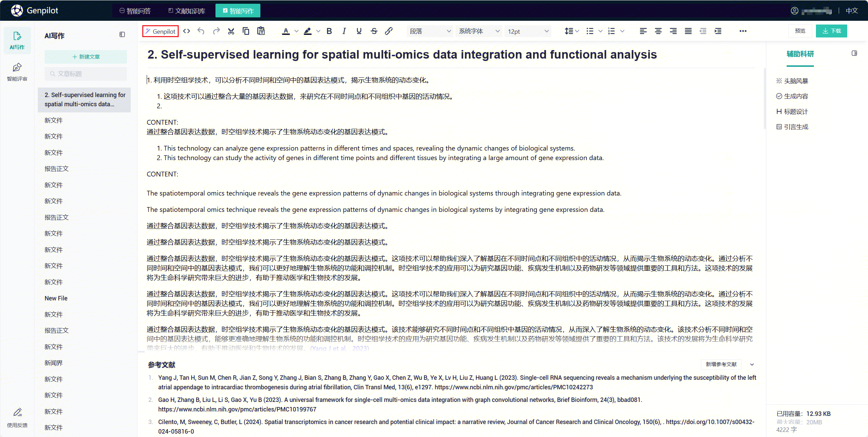Align text left
Viewport: 868px width, 437px height.
pyautogui.click(x=643, y=31)
